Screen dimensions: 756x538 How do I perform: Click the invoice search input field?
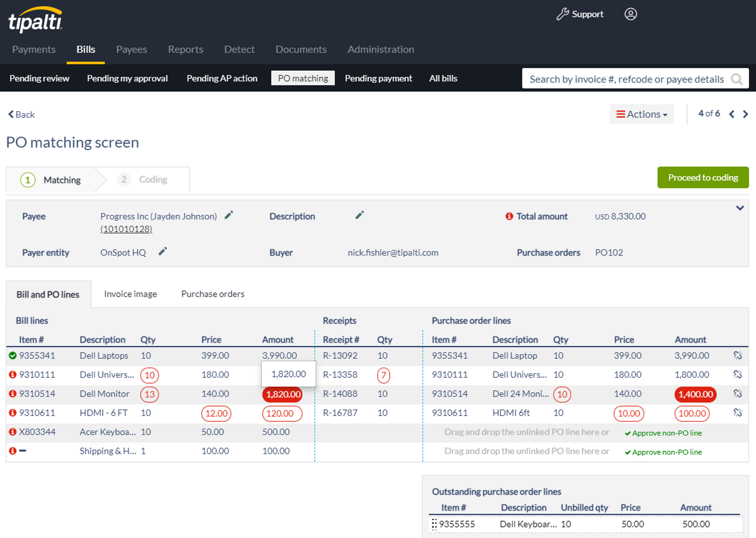click(626, 79)
